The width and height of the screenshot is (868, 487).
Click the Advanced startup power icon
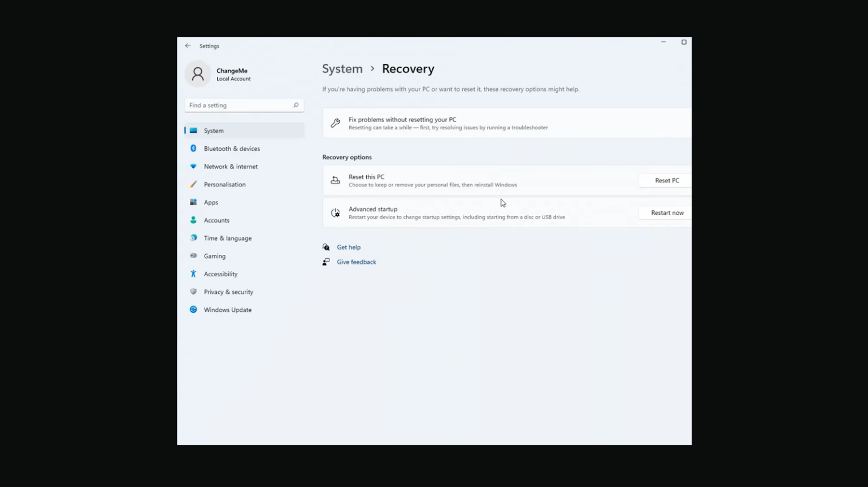pos(336,212)
